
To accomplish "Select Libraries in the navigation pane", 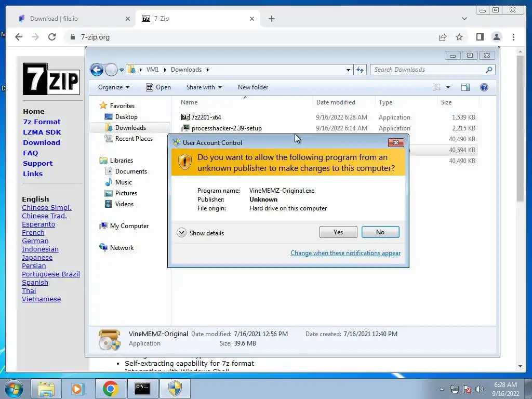I will click(116, 161).
